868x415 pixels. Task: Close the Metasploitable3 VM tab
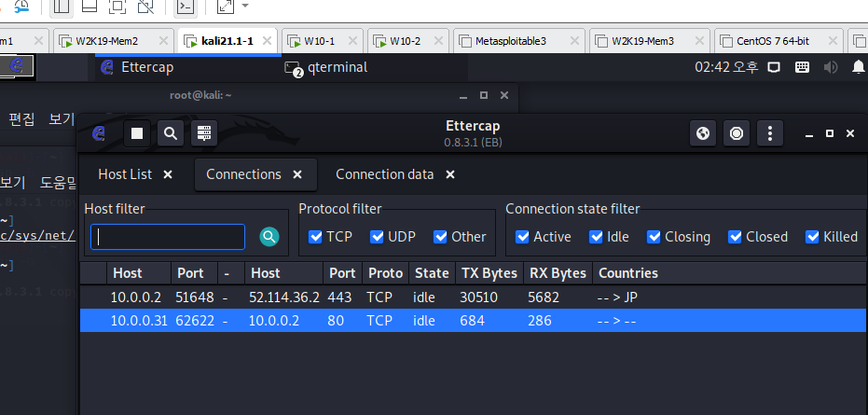point(574,40)
